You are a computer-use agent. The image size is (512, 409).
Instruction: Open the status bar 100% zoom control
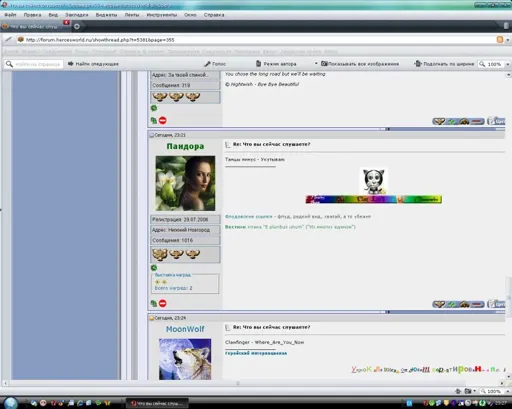pos(494,391)
